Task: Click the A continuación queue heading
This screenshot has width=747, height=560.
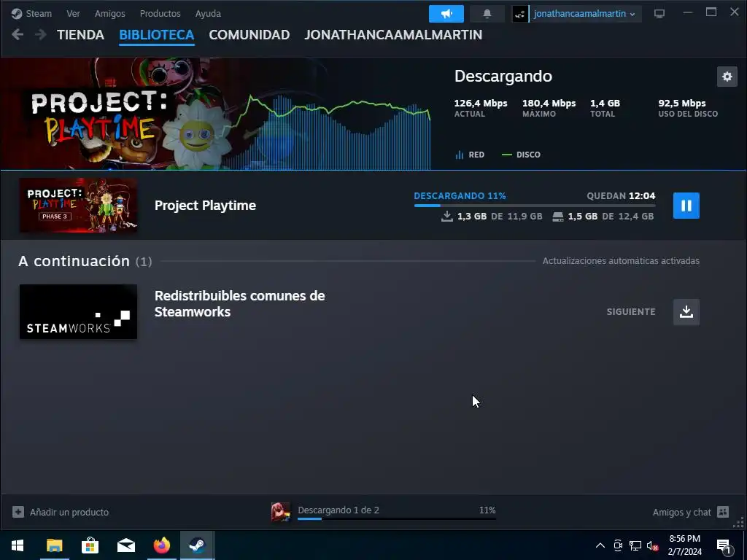Action: tap(85, 261)
